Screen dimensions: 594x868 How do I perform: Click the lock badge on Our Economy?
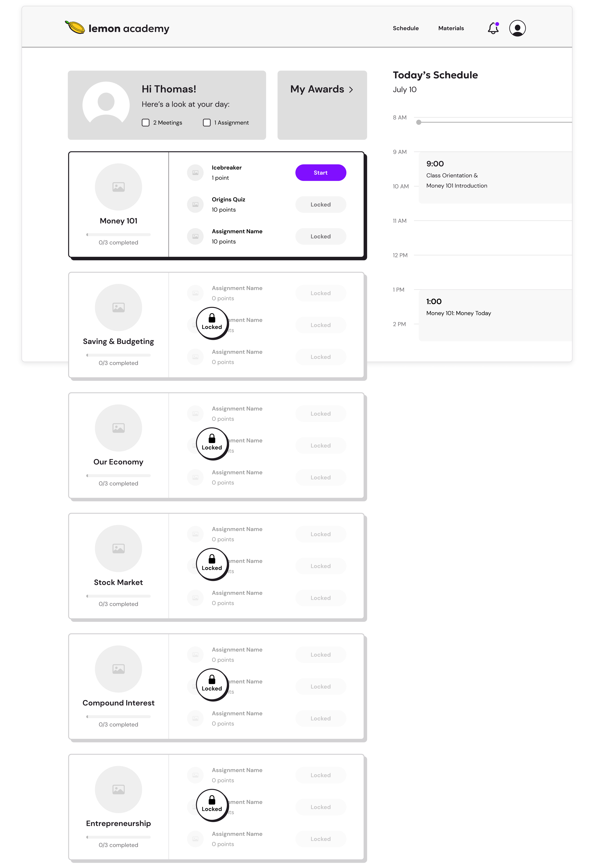212,444
